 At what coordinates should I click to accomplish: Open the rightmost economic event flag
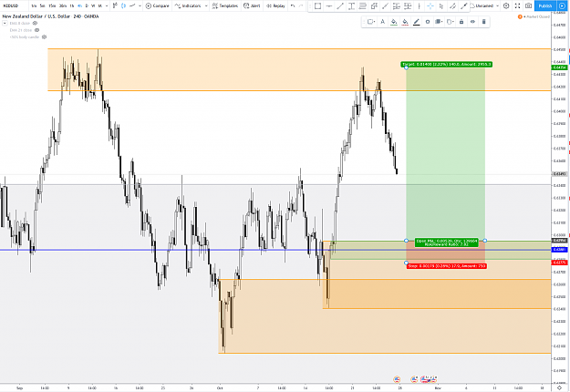click(433, 379)
